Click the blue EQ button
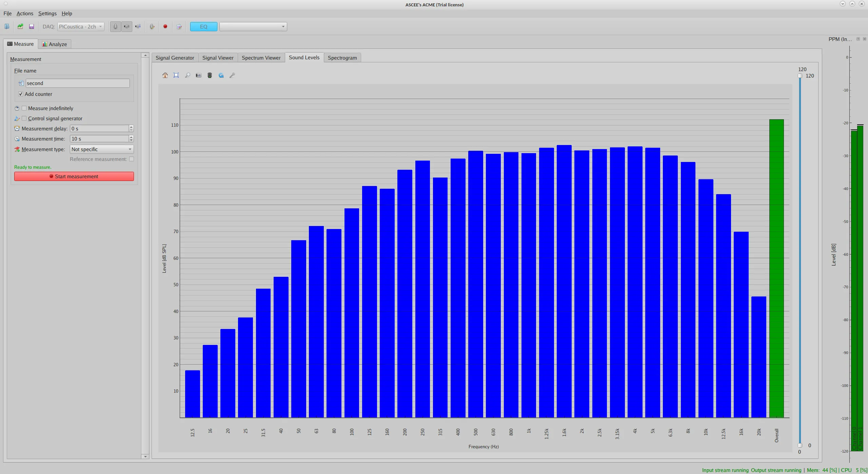The height and width of the screenshot is (474, 868). tap(204, 26)
